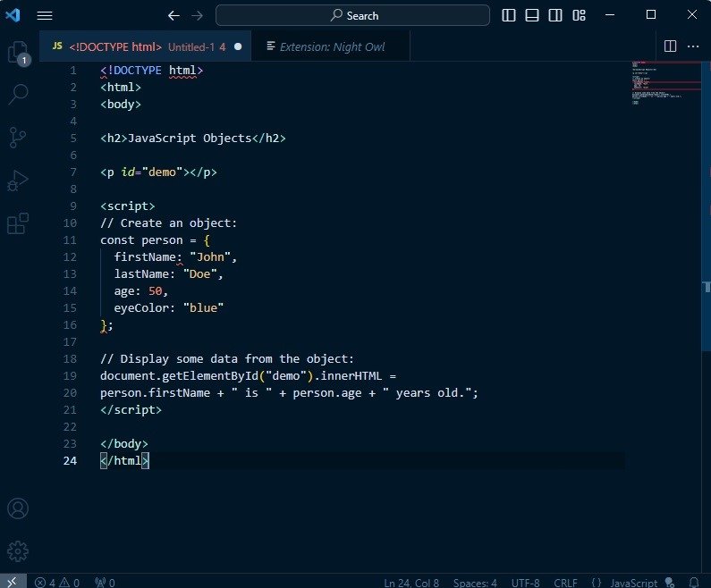
Task: Click the word "firstName" on line 12
Action: pyautogui.click(x=145, y=256)
